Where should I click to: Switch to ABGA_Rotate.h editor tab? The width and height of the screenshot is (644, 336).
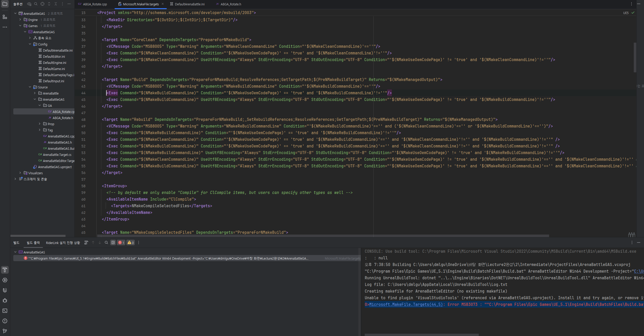pyautogui.click(x=229, y=4)
